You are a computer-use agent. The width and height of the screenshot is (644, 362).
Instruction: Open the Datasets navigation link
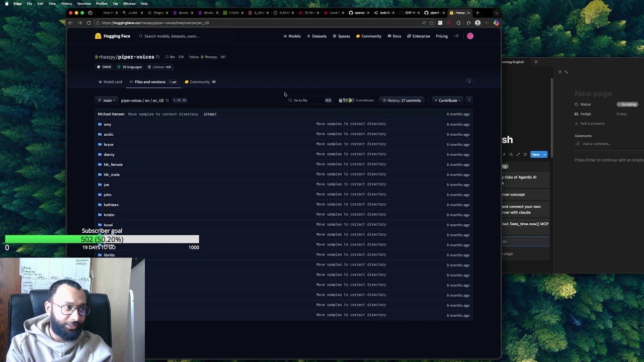(x=316, y=36)
